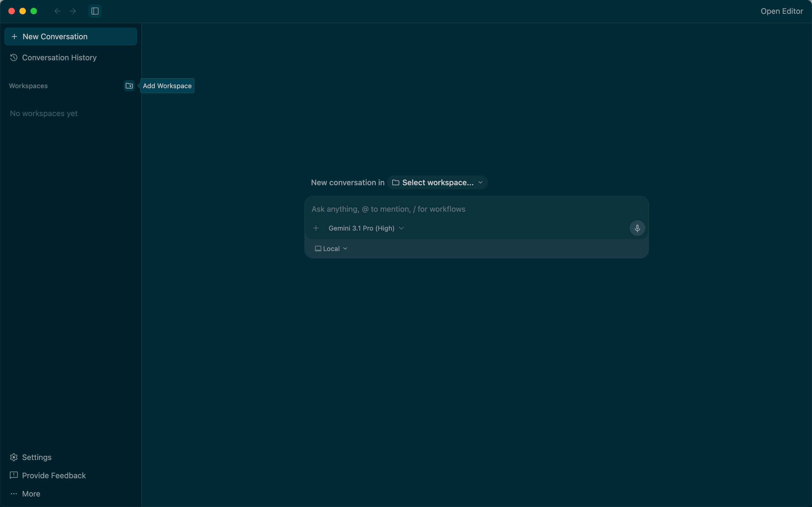
Task: Maximize the window with green button
Action: click(x=33, y=11)
